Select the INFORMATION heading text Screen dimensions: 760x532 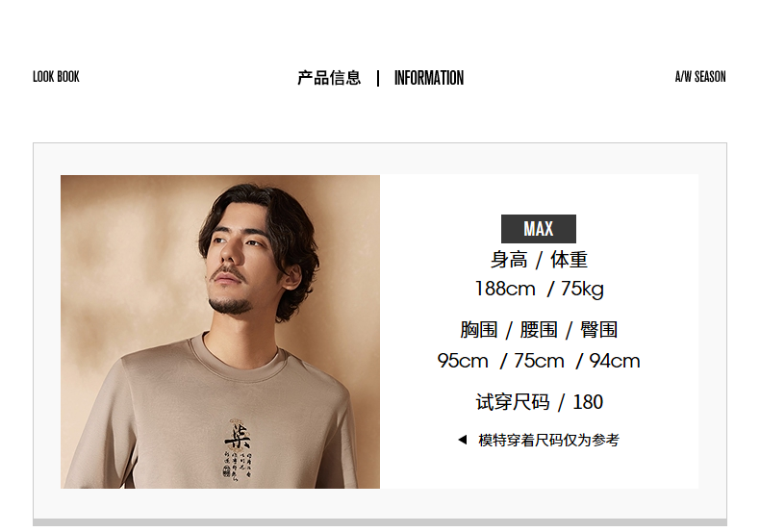point(429,78)
